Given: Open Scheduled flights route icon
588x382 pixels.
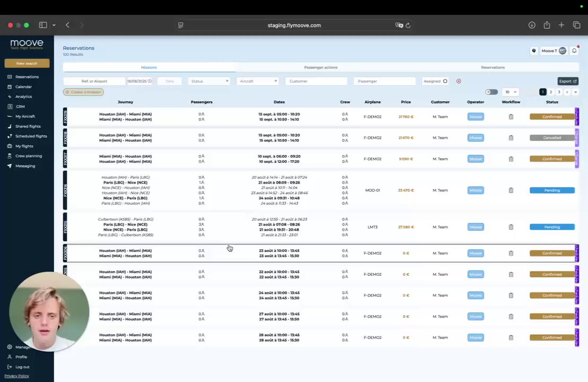Looking at the screenshot, I should pyautogui.click(x=10, y=136).
